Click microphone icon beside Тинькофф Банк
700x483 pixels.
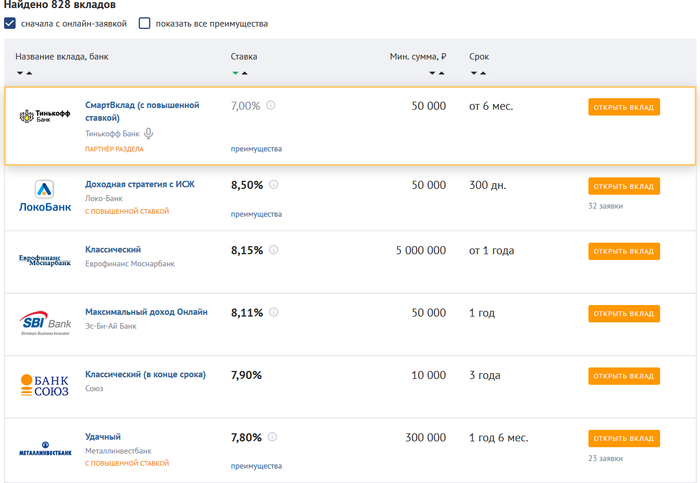pyautogui.click(x=149, y=133)
